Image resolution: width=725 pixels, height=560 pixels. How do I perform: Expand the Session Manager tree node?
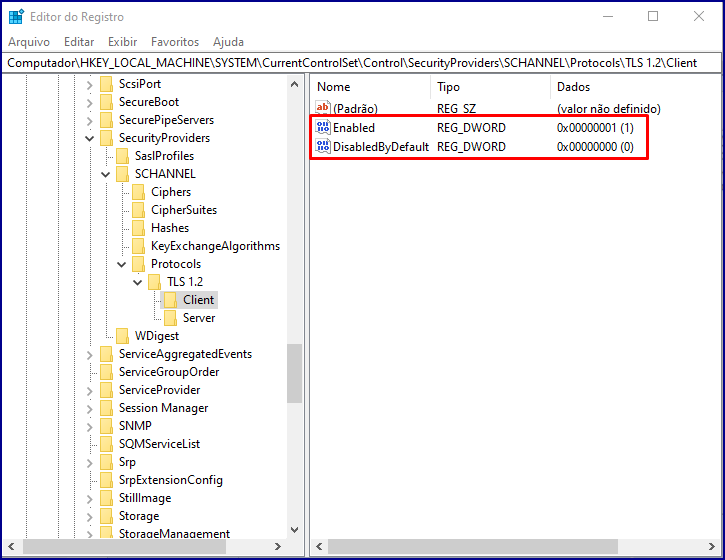point(90,408)
